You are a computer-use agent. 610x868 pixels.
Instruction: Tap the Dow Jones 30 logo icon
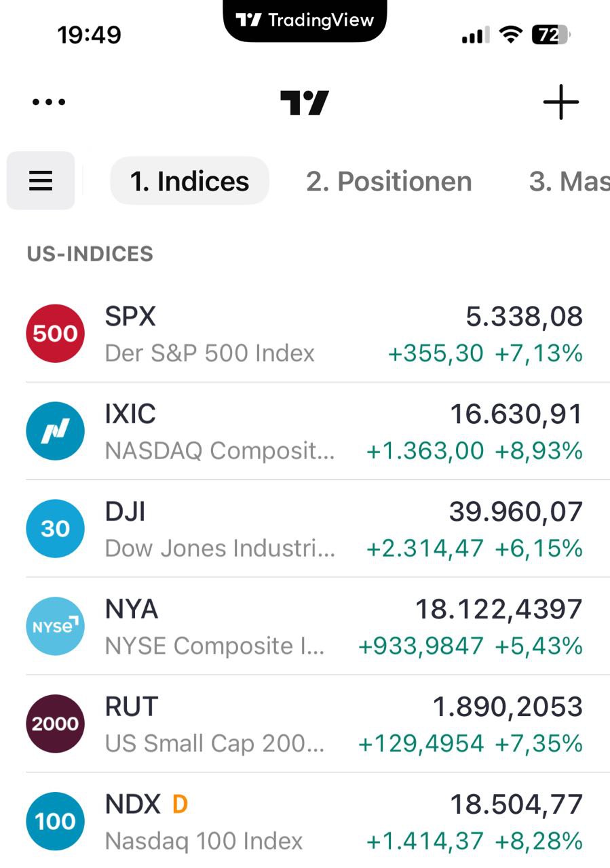55,529
